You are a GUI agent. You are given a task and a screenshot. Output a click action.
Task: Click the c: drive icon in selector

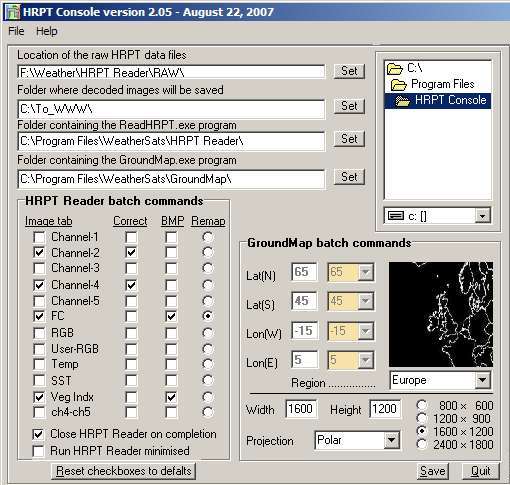tap(396, 216)
